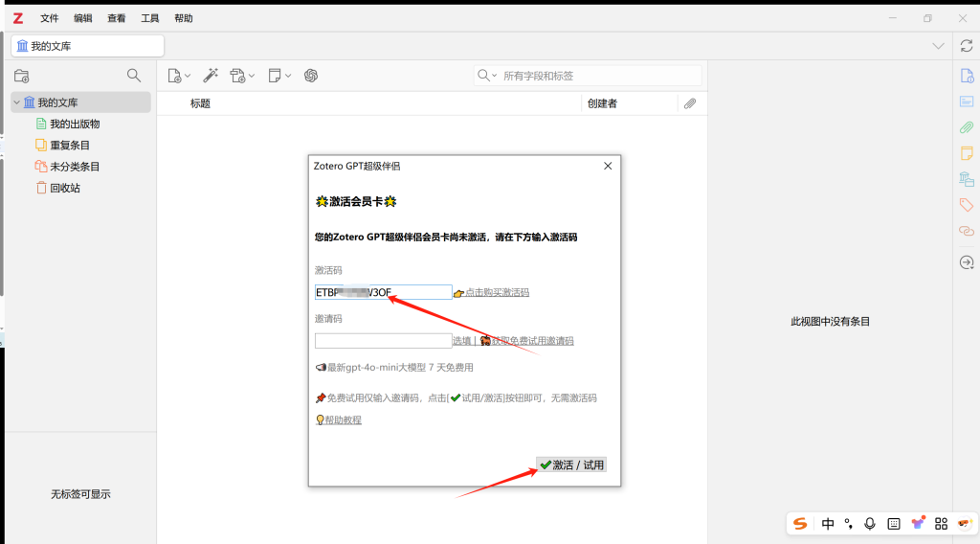Click the 激活 / 试用 button

[x=571, y=465]
